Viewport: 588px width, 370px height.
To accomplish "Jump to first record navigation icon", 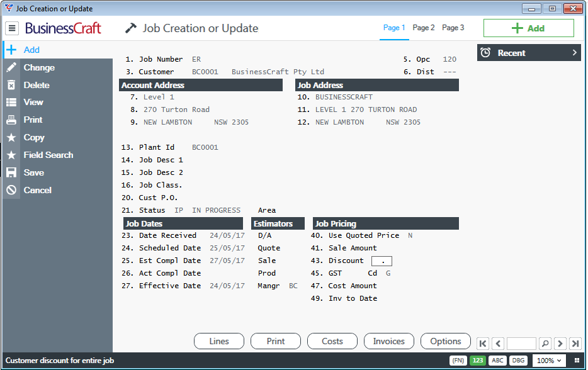I will tap(483, 344).
